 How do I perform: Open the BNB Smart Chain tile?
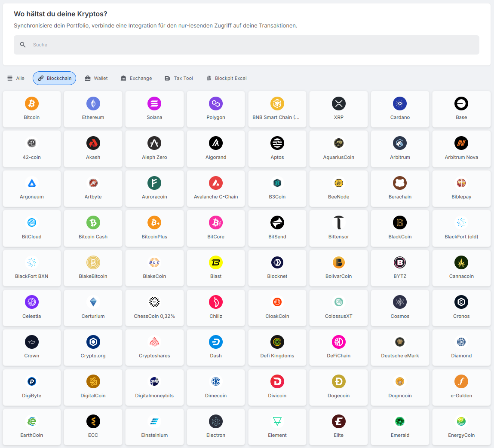click(277, 109)
